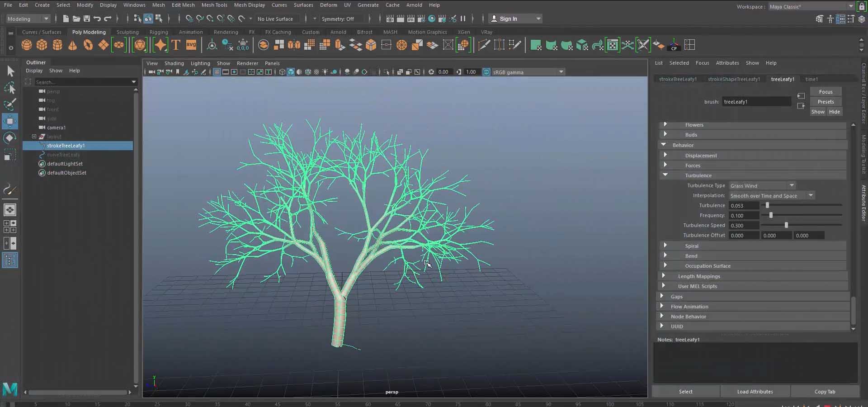Open the Turbulence Type dropdown
Screen dimensions: 868x407
click(x=762, y=185)
